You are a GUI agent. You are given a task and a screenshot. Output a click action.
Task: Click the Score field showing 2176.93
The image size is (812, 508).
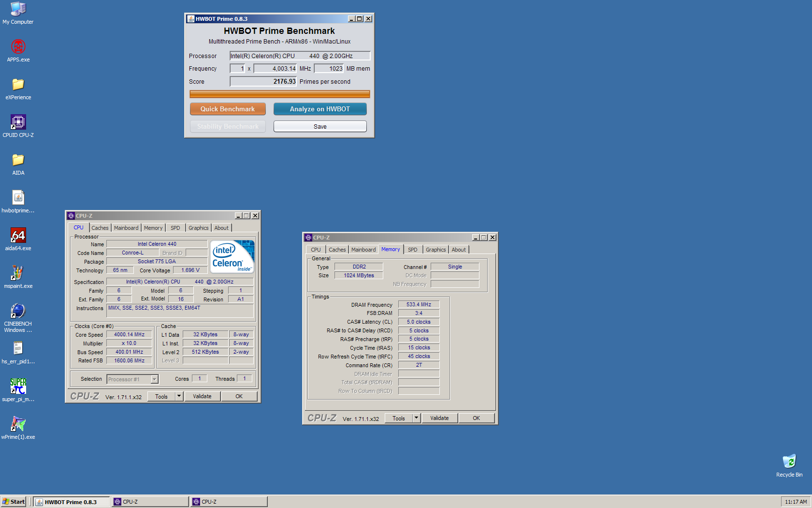tap(263, 81)
